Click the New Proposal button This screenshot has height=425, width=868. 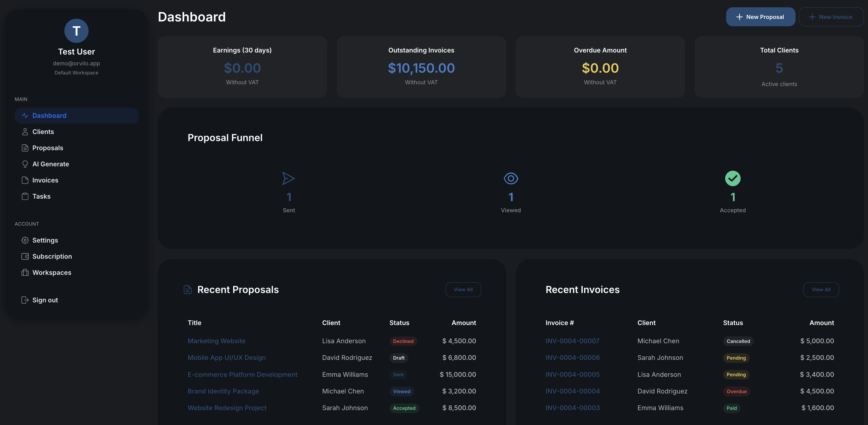click(x=761, y=16)
